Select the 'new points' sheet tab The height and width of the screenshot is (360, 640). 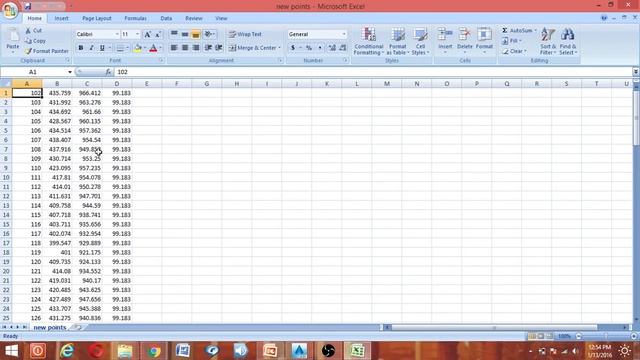pos(50,327)
